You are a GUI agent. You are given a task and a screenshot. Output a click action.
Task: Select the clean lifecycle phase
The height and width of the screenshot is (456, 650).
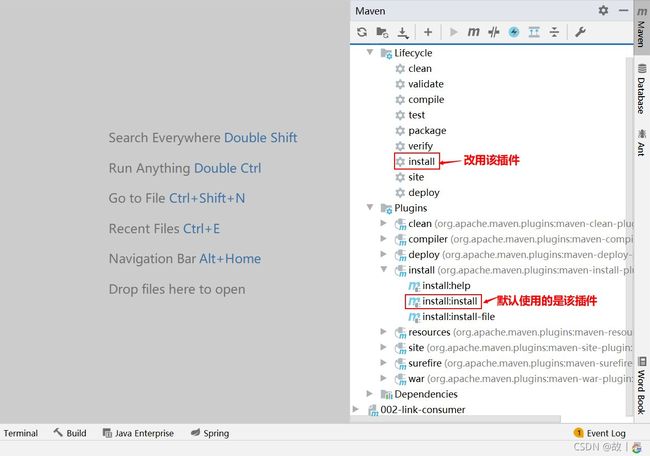point(420,68)
